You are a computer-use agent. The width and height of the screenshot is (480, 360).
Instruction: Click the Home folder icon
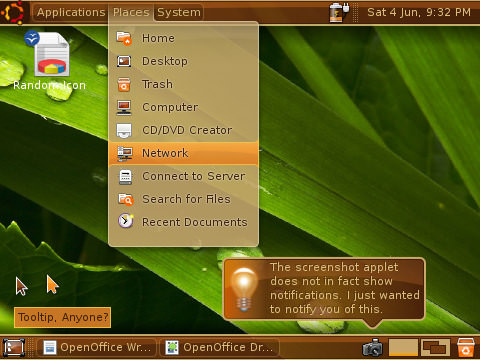pyautogui.click(x=124, y=38)
